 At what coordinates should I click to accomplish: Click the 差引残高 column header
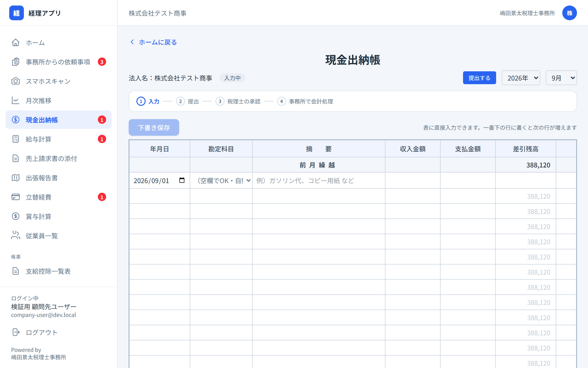526,149
